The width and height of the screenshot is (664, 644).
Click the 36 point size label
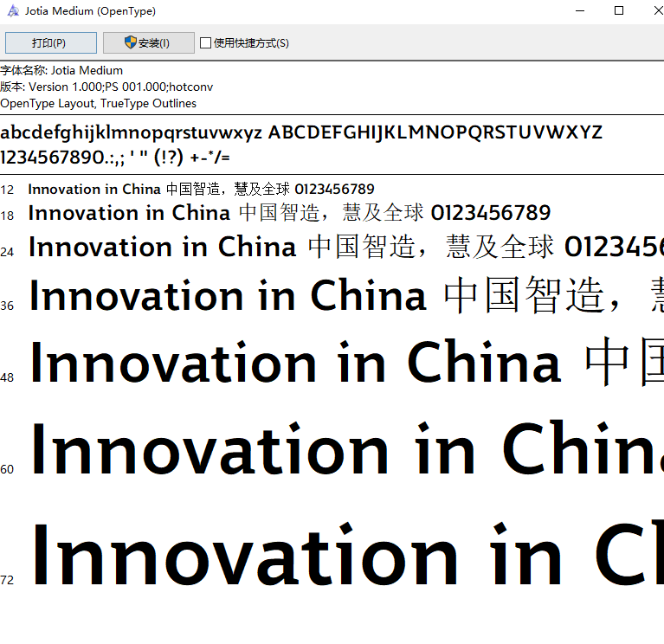pos(7,306)
